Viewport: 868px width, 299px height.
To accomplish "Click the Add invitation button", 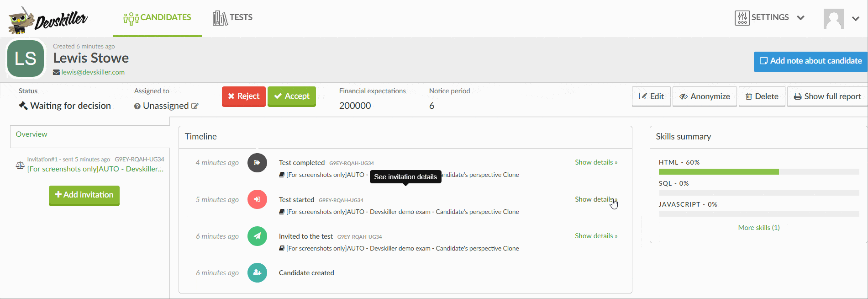I will pos(84,195).
